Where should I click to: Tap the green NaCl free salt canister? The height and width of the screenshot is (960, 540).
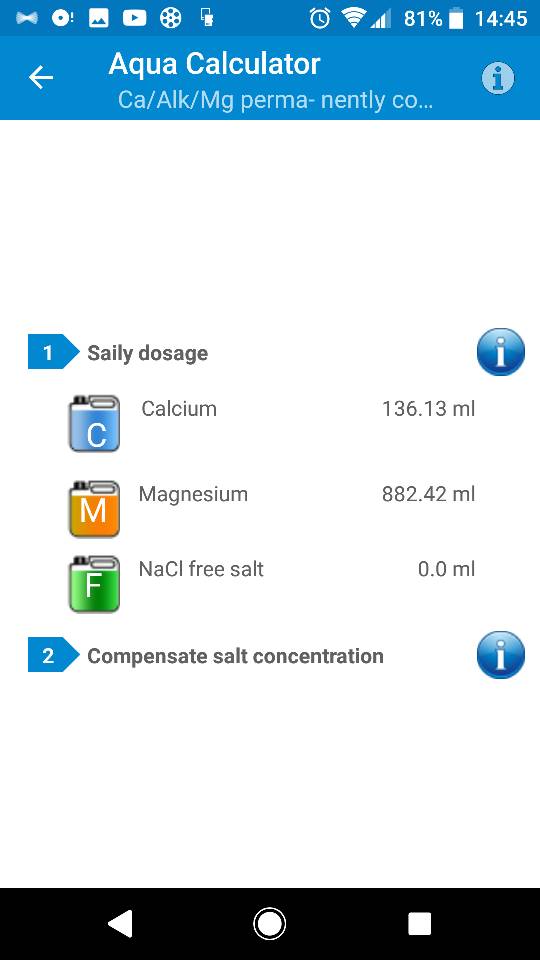point(94,583)
